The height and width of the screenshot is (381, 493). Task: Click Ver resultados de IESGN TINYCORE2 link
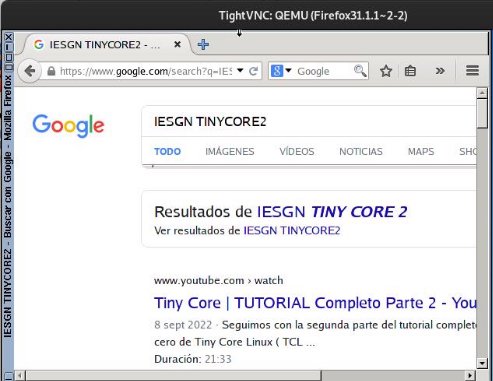[x=292, y=231]
